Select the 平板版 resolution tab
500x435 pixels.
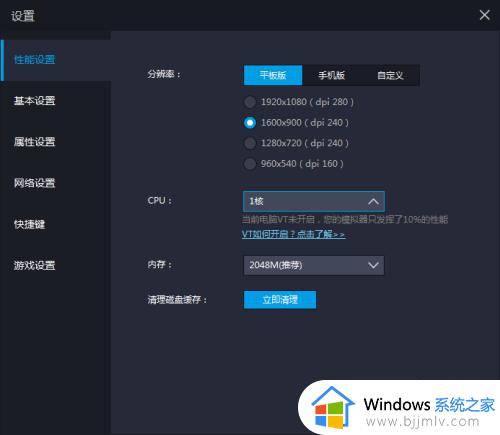click(x=273, y=75)
